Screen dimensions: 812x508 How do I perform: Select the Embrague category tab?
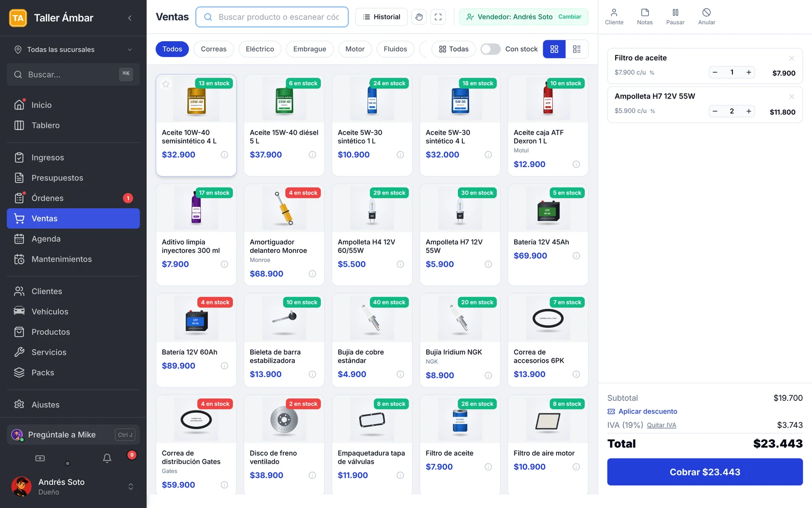(310, 49)
